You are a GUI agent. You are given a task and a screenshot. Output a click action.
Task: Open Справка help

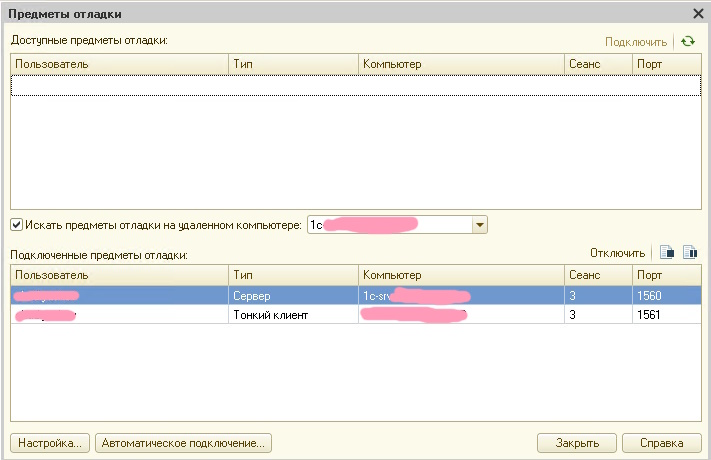pyautogui.click(x=661, y=443)
